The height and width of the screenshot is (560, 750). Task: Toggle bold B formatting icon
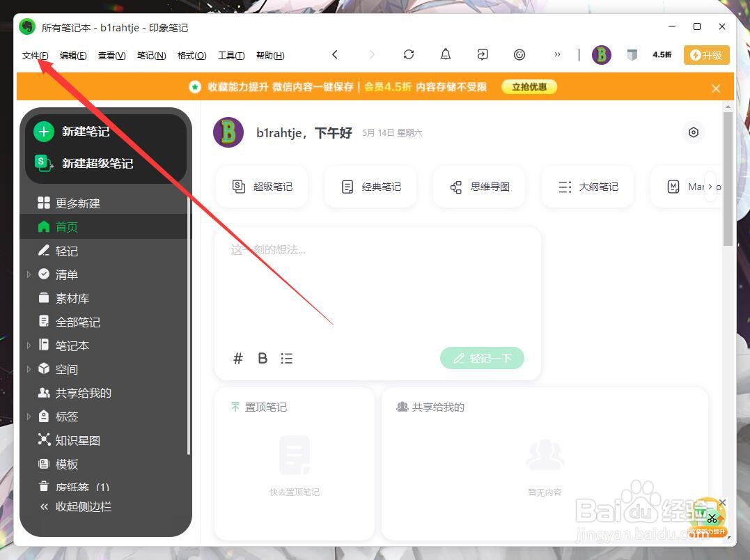[x=263, y=358]
